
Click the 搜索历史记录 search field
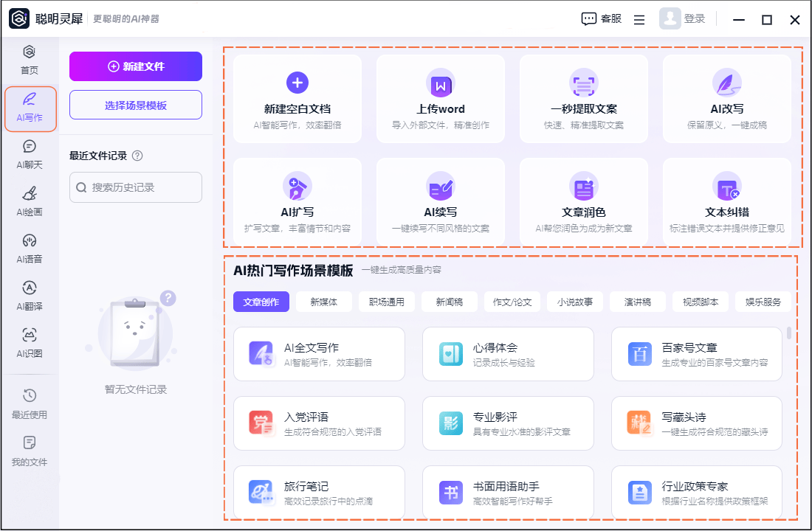pos(136,187)
